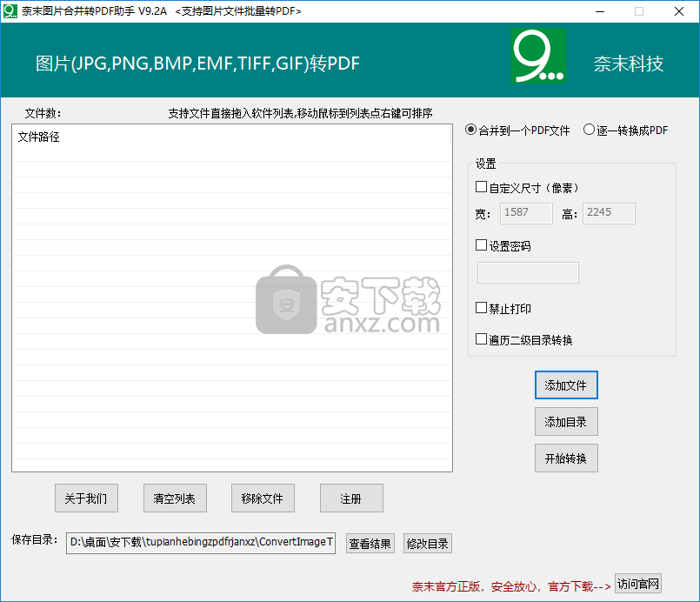700x602 pixels.
Task: Visit official site via 访问官网
Action: (x=638, y=584)
